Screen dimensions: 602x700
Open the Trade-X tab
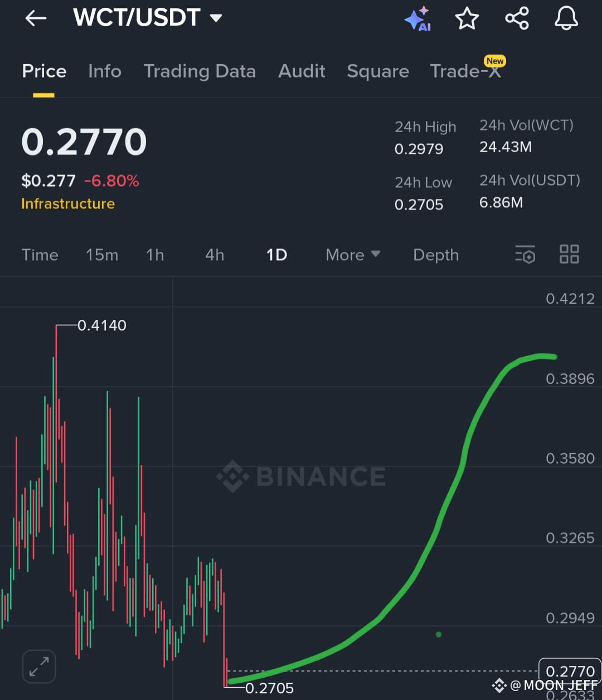466,71
